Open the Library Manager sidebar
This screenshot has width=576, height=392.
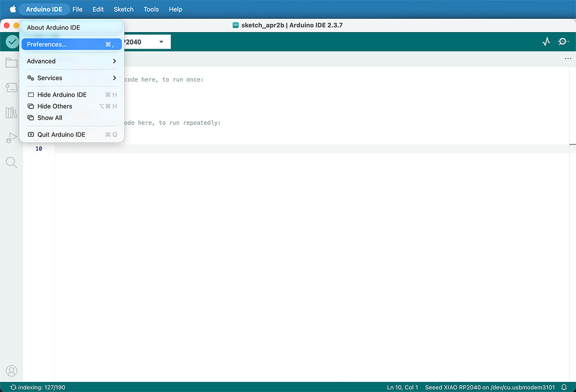pyautogui.click(x=11, y=113)
